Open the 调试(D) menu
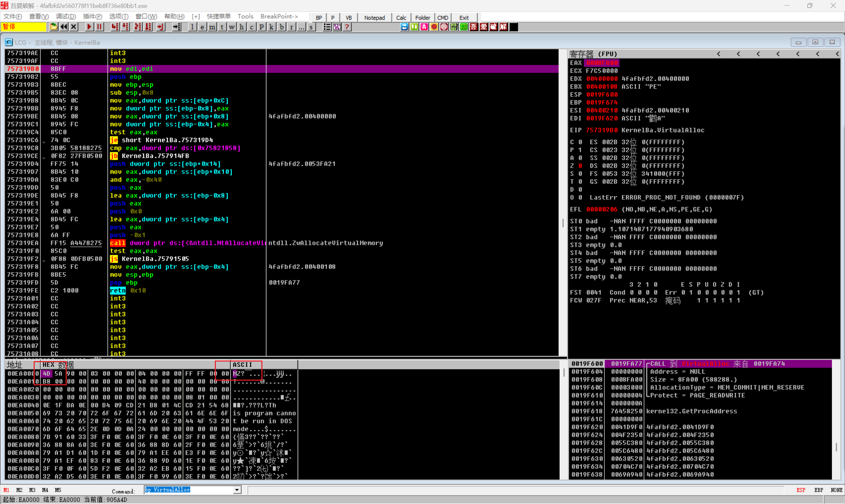The width and height of the screenshot is (845, 504). click(x=66, y=16)
